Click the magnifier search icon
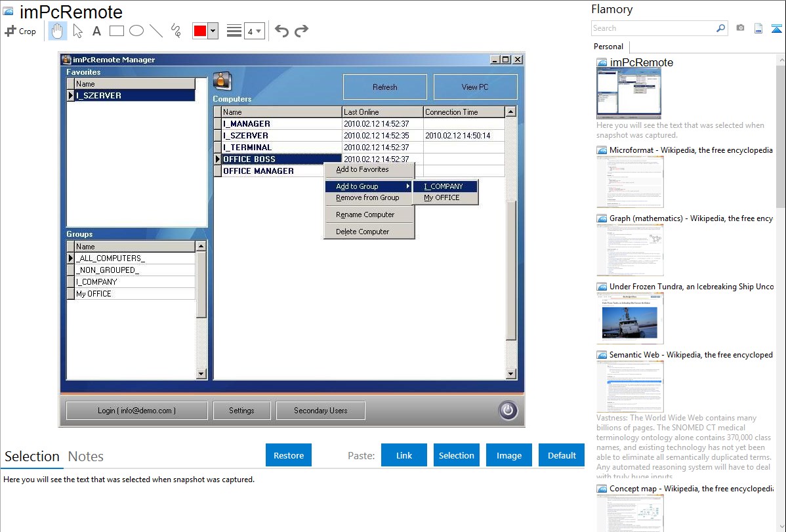786x532 pixels. tap(721, 28)
